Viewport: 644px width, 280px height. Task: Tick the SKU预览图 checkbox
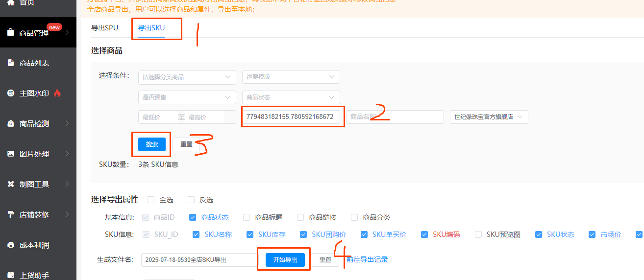click(x=478, y=234)
